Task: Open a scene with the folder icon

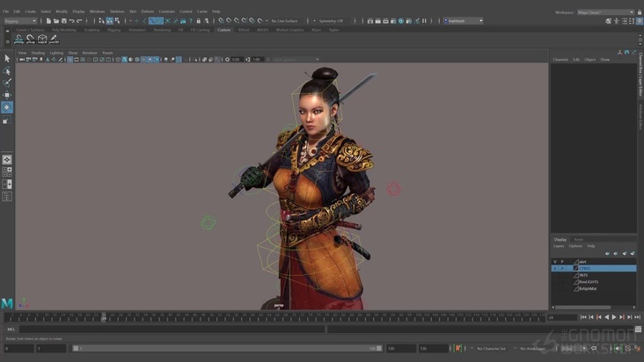Action: [x=56, y=21]
